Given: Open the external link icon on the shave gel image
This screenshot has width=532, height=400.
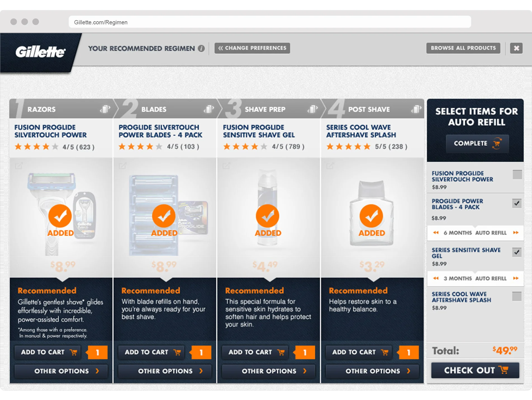Looking at the screenshot, I should (x=226, y=166).
